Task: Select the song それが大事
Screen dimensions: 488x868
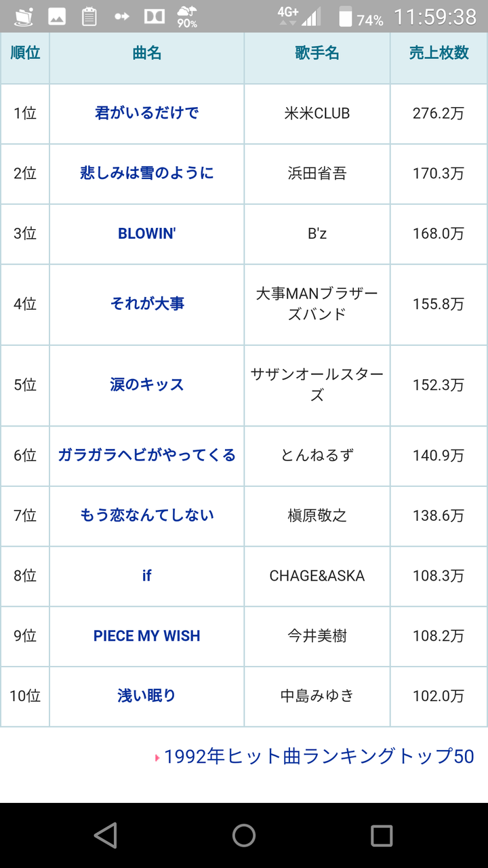Action: coord(147,304)
